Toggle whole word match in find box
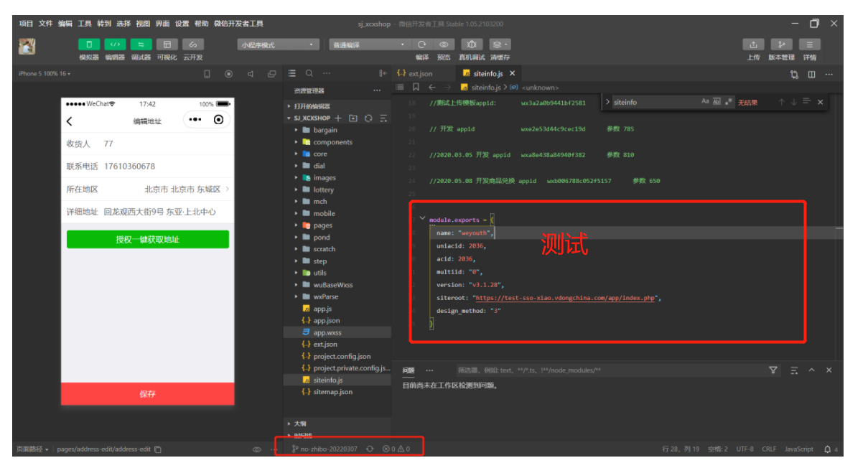 coord(717,102)
